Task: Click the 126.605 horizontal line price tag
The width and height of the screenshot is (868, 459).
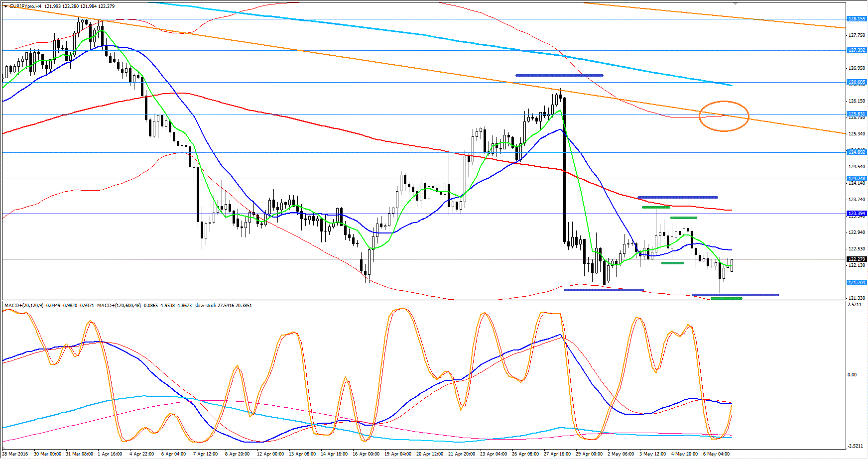Action: (857, 82)
